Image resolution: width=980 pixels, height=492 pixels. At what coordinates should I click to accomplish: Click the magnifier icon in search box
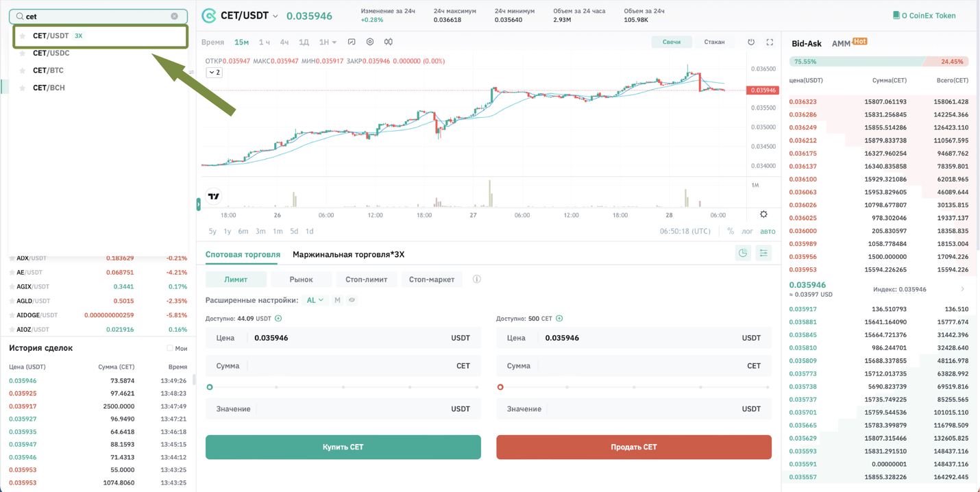point(20,16)
